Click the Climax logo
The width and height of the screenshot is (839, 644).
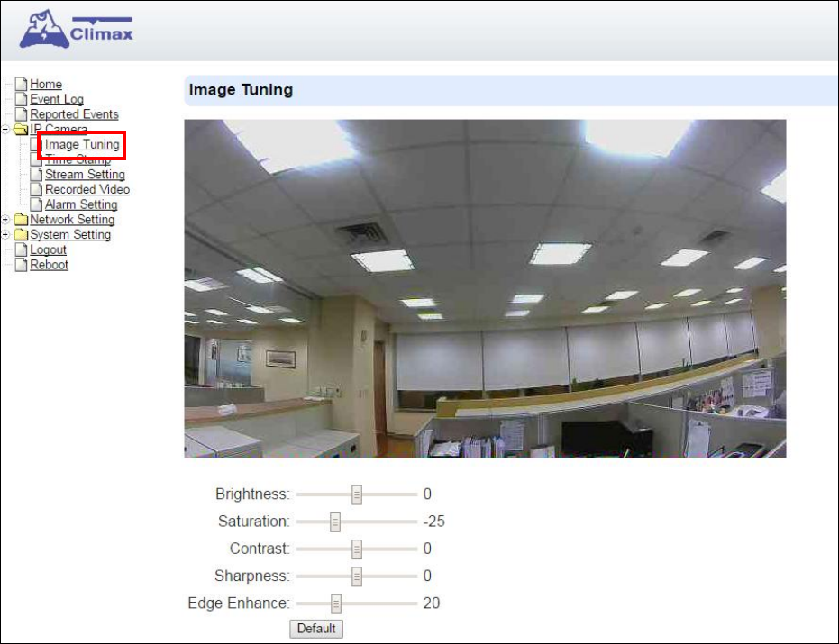pyautogui.click(x=76, y=30)
